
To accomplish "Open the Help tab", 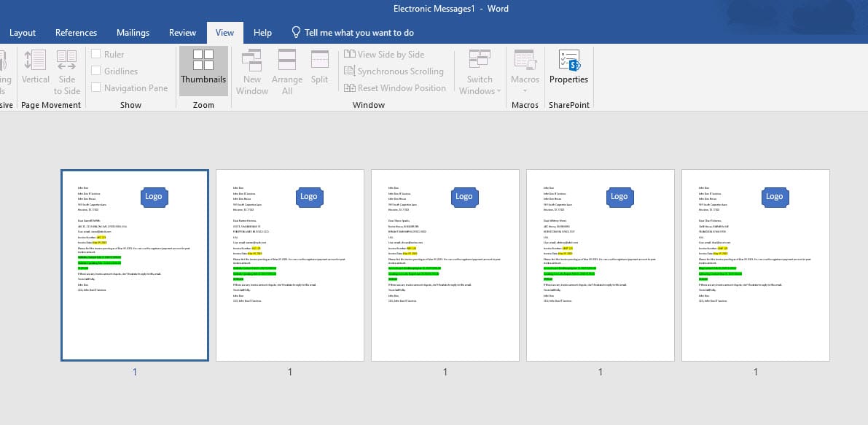I will [262, 33].
